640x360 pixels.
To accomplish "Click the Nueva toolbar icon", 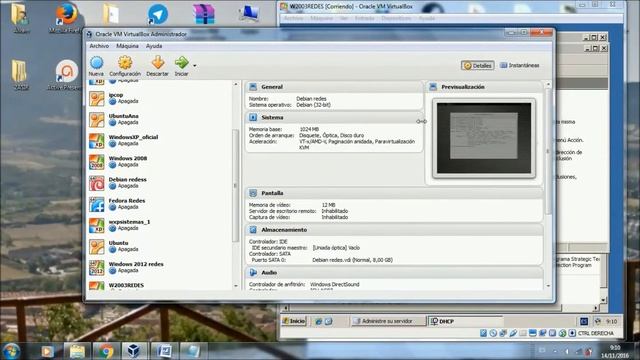I will (x=96, y=66).
